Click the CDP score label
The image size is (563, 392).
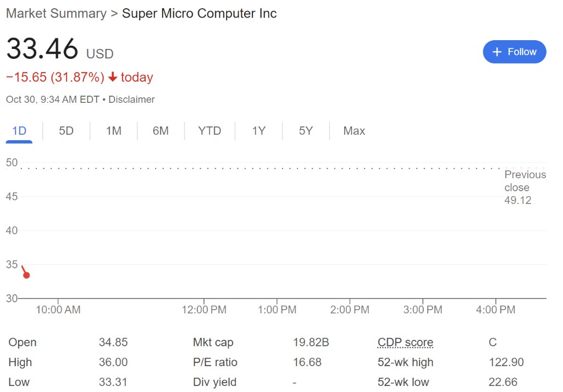click(405, 343)
